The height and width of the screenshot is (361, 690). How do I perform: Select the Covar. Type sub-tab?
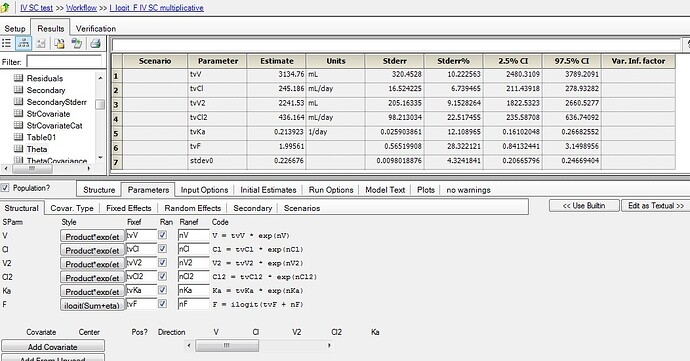72,208
